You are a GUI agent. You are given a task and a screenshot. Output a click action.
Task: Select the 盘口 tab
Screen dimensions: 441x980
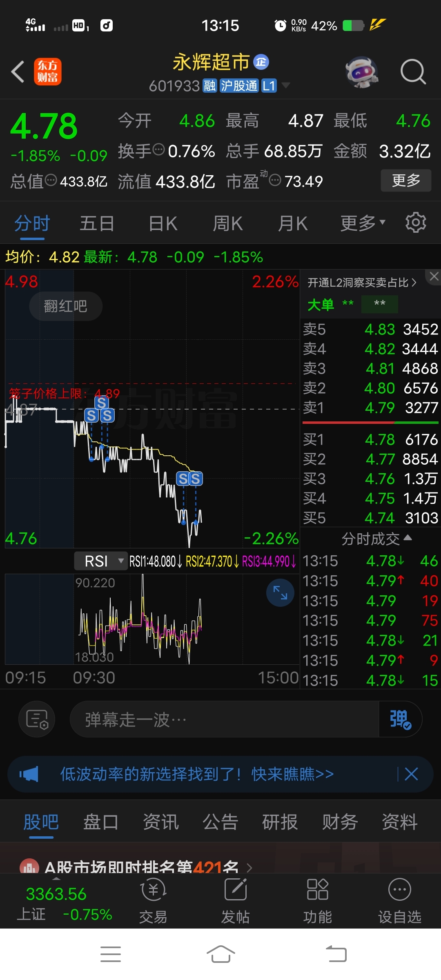pos(101,822)
